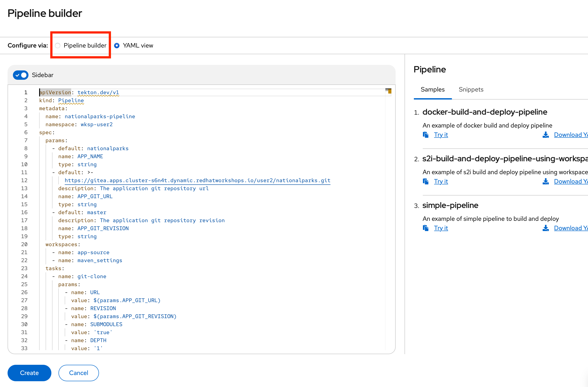The image size is (588, 387).
Task: Click copy icon beside docker sample Try it
Action: coord(425,135)
